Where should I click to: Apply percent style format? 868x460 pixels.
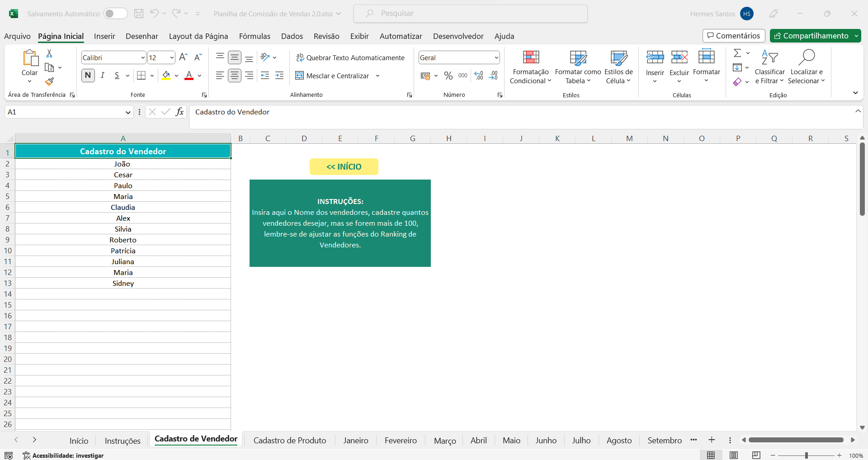(x=448, y=76)
